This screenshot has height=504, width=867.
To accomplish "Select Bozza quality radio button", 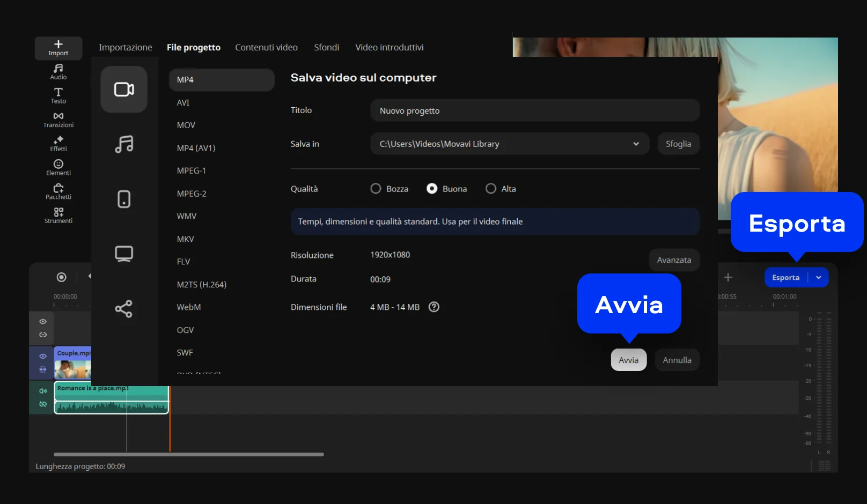I will (x=376, y=189).
